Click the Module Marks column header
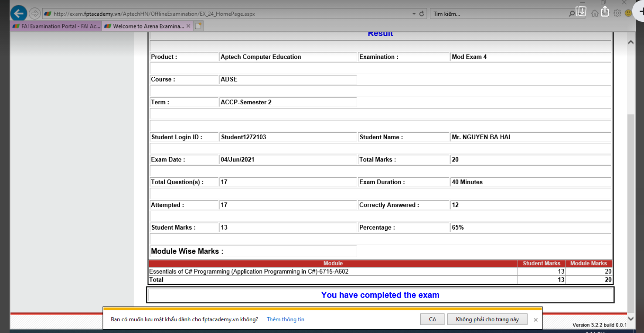Image resolution: width=644 pixels, height=333 pixels. pos(589,263)
